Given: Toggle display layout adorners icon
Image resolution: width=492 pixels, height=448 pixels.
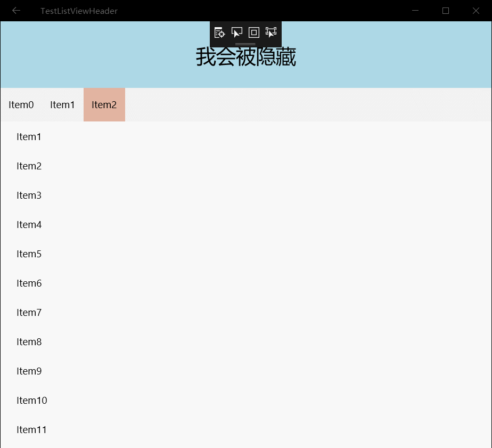Looking at the screenshot, I should tap(254, 32).
